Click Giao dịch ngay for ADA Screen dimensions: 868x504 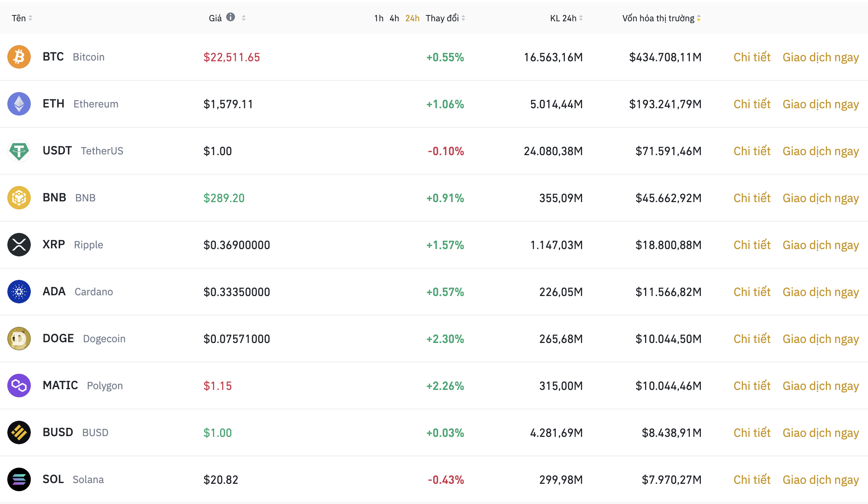pos(821,293)
